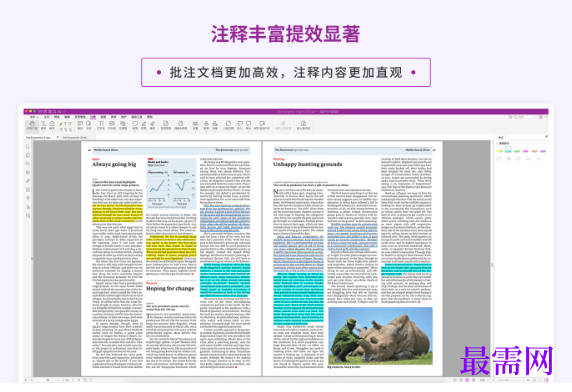
Task: Click the rhino photo in the document
Action: (380, 336)
